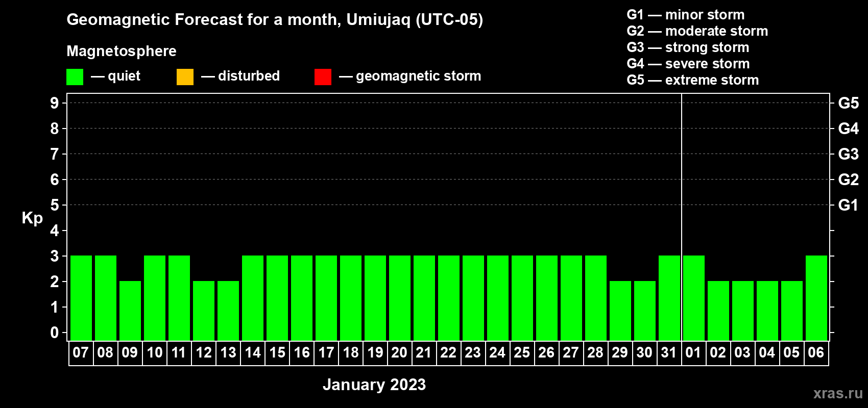Click the 'Magnetosphere' heading
The width and height of the screenshot is (868, 408).
tap(122, 51)
